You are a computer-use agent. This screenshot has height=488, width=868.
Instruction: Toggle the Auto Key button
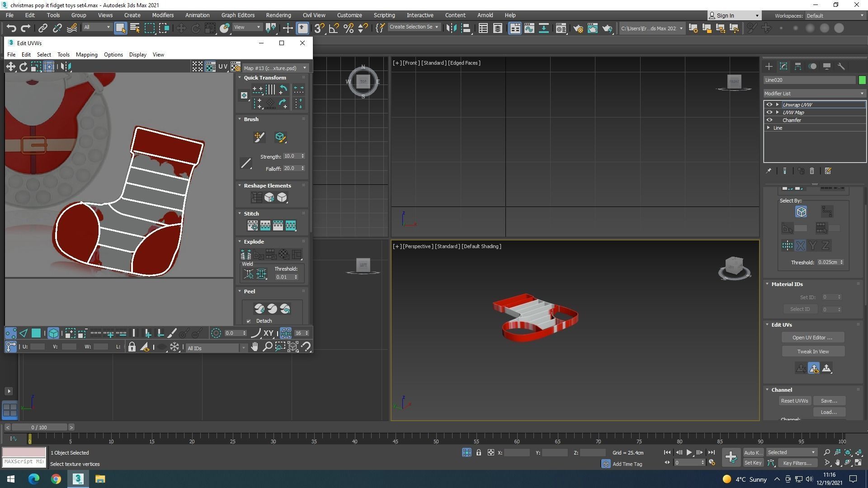[x=753, y=452]
